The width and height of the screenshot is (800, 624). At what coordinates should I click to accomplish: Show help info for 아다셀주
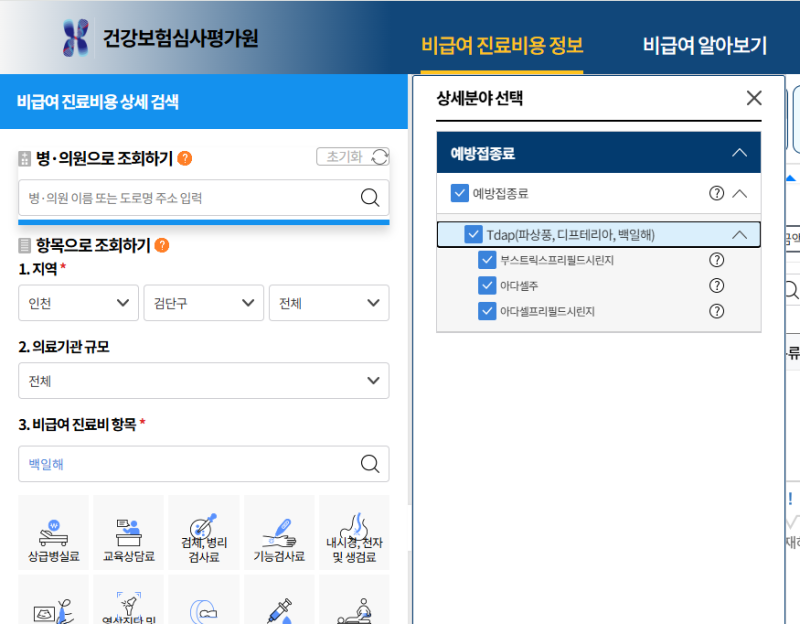[x=716, y=286]
